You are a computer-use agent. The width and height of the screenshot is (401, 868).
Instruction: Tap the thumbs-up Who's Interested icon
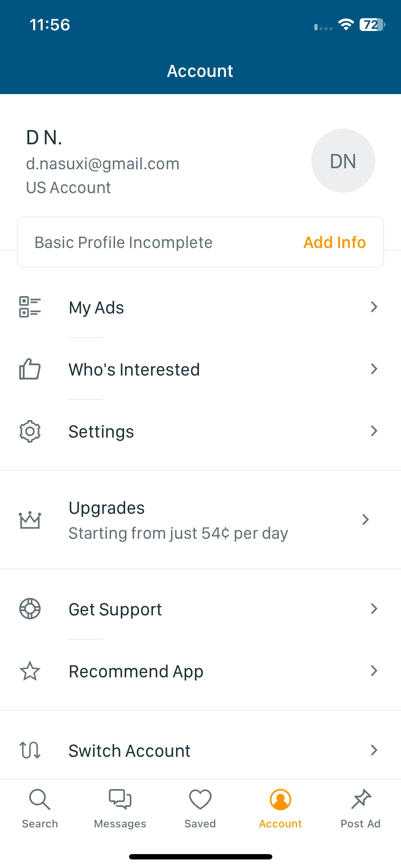coord(30,369)
